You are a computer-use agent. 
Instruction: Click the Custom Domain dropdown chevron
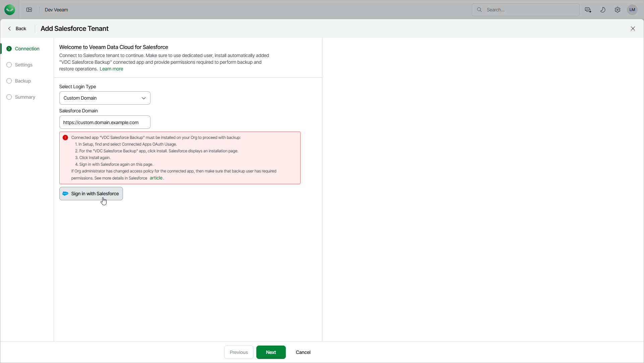(144, 98)
